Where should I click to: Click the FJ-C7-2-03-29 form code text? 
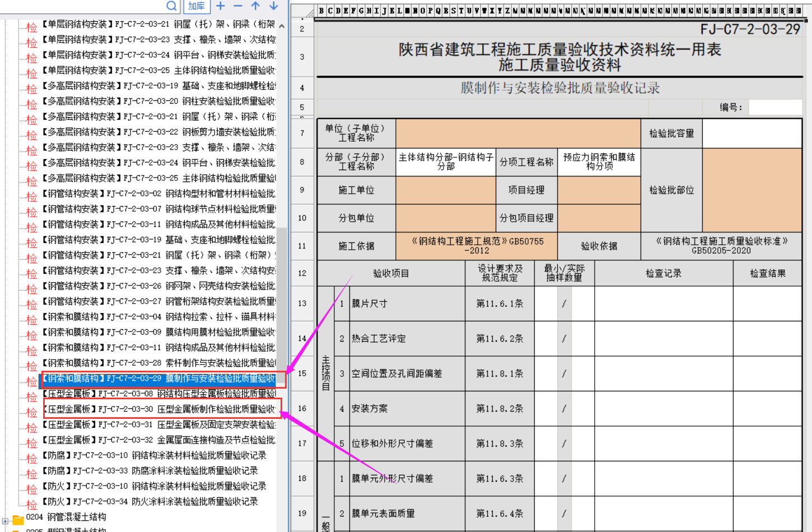point(750,30)
